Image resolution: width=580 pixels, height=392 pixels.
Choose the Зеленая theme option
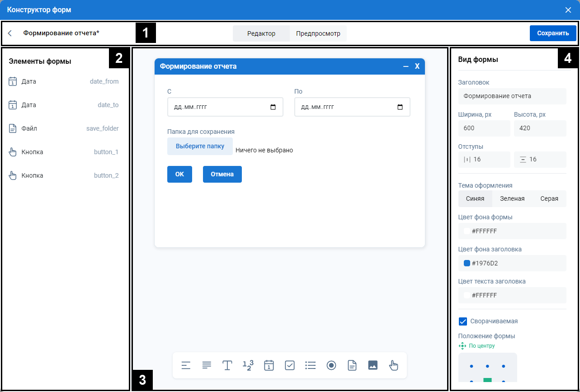click(x=512, y=198)
